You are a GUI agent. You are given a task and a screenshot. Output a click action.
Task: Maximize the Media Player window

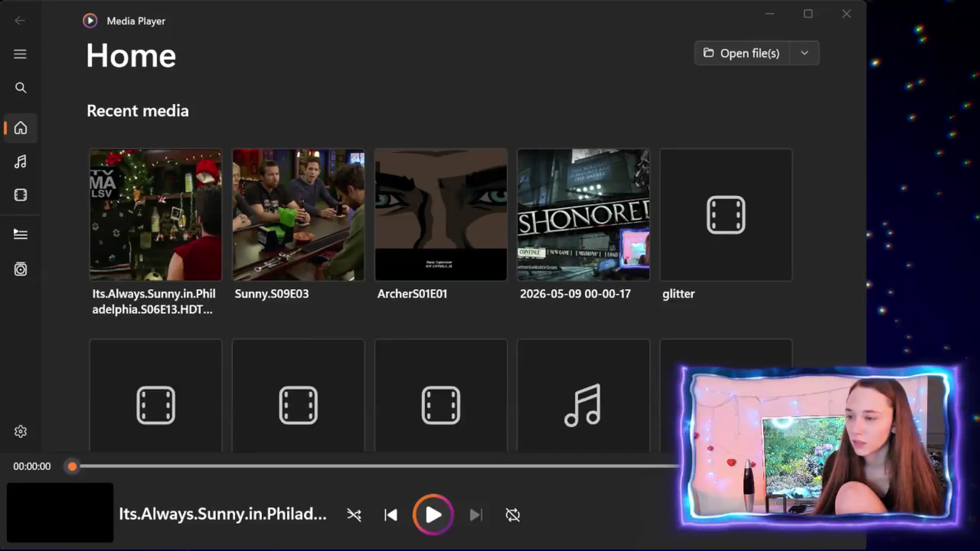tap(808, 14)
